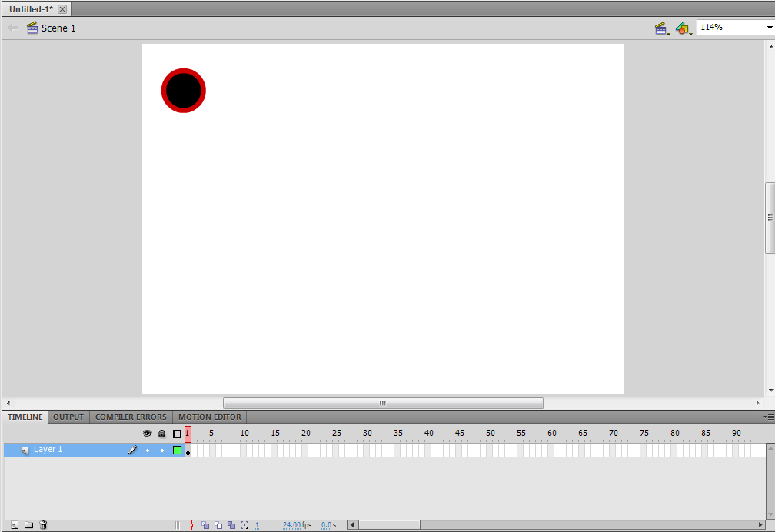Click the New Layer icon
Screen dimensions: 775x532
tap(15, 525)
